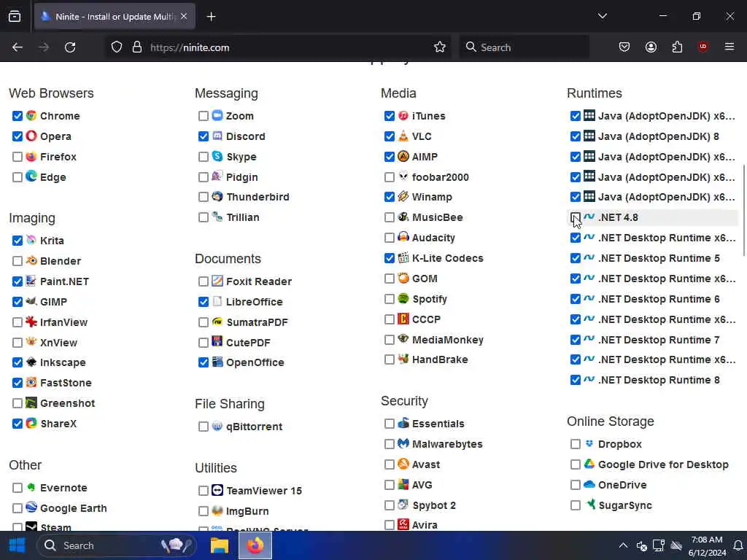Uncheck the LibreOffice checkbox
Screen dimensions: 747x560
(204, 302)
